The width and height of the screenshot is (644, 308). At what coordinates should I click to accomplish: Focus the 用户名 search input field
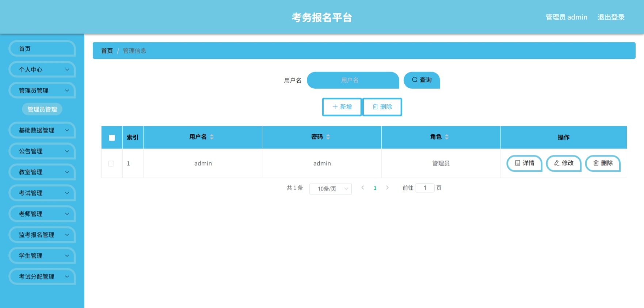point(353,80)
